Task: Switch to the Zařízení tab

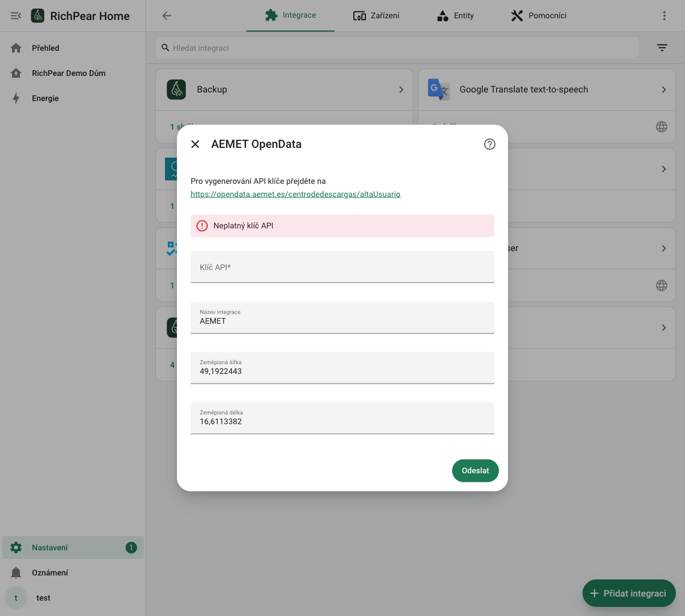Action: 376,16
